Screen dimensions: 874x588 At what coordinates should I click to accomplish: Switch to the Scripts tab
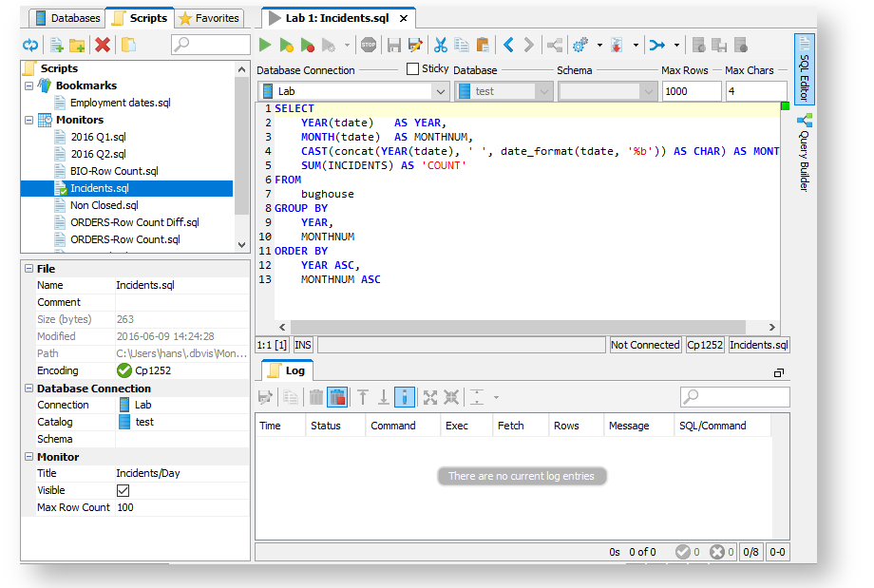coord(140,18)
